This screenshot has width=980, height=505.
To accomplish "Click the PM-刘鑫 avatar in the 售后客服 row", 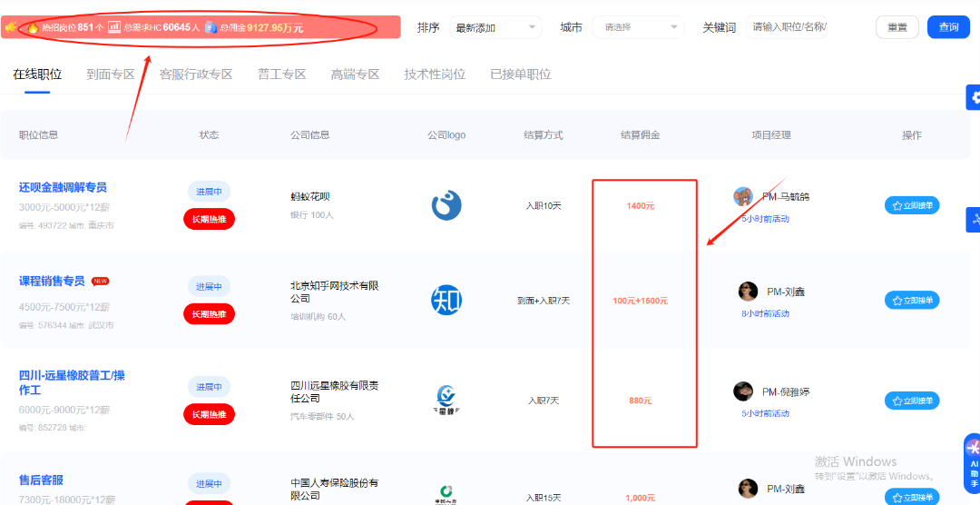I will coord(748,488).
